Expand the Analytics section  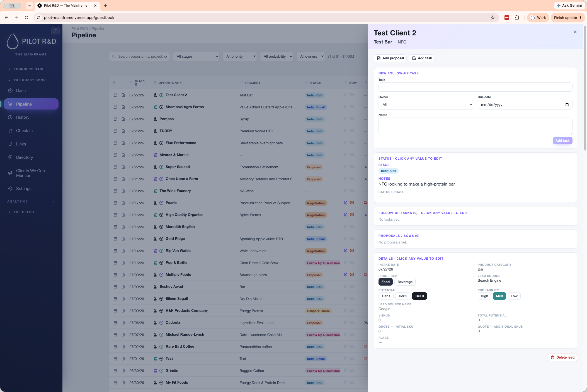31,201
